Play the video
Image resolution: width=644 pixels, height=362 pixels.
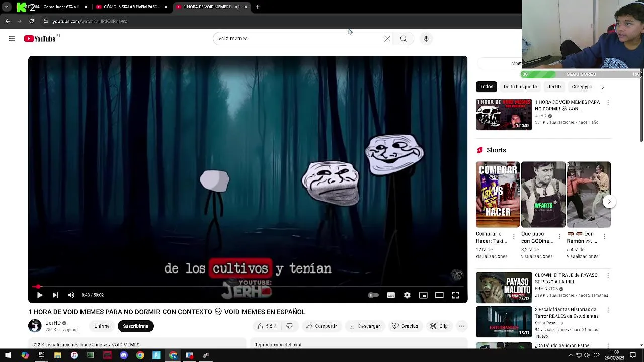(x=40, y=295)
